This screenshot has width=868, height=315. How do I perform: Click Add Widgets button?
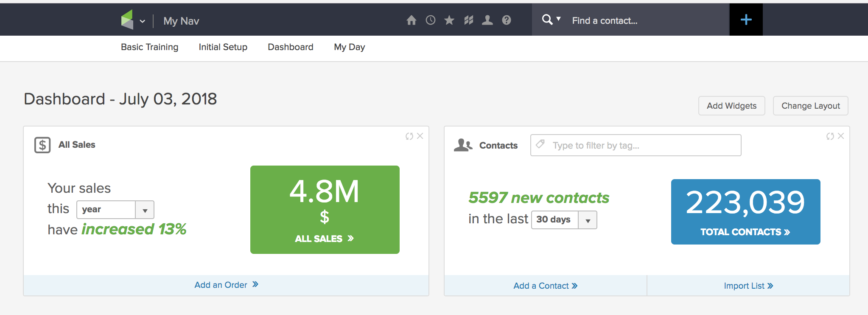tap(732, 106)
